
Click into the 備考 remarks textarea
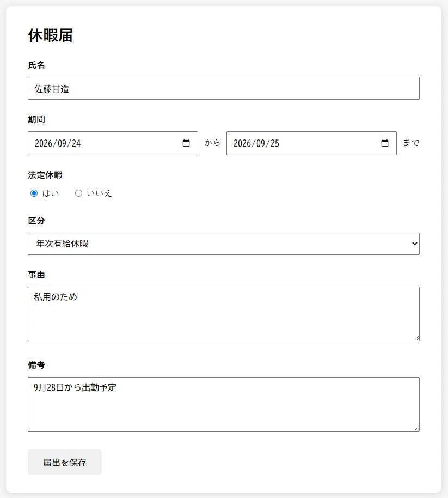click(x=224, y=404)
